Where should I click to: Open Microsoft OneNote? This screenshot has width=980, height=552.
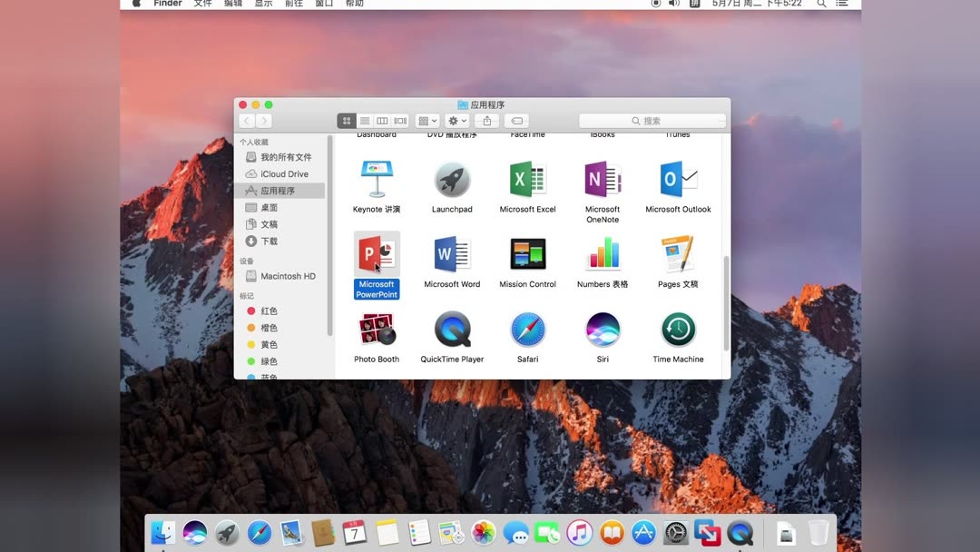pyautogui.click(x=603, y=182)
